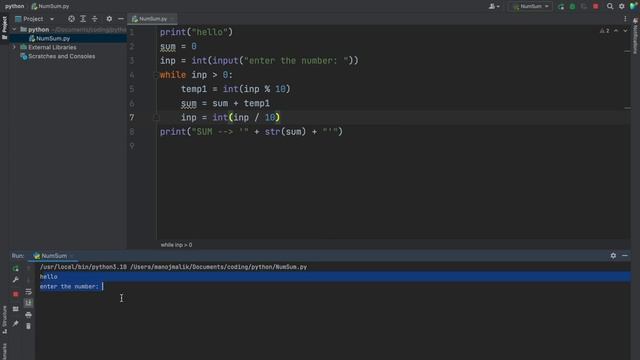This screenshot has width=640, height=360.
Task: Click the green debug bug icon
Action: [x=572, y=7]
